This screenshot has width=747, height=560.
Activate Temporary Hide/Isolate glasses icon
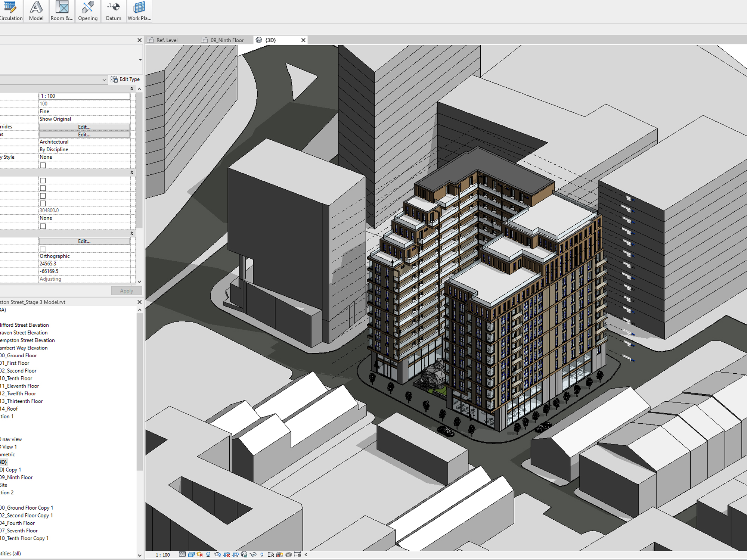253,555
